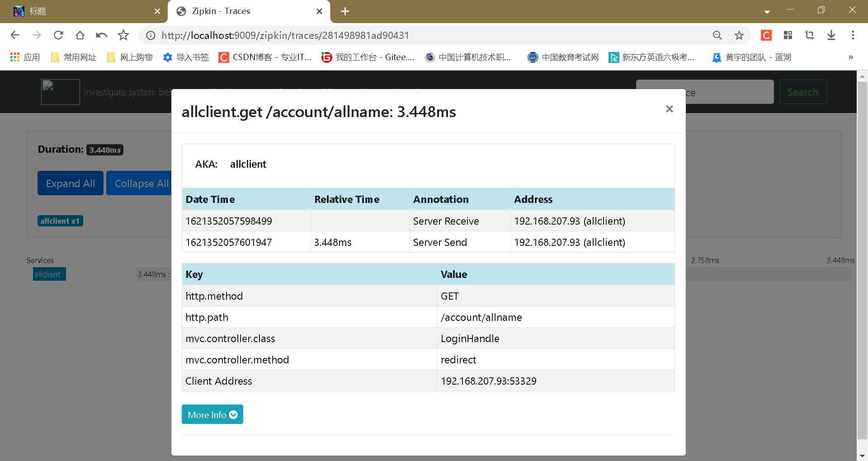This screenshot has height=461, width=868.
Task: Open the browser home page
Action: coord(80,35)
